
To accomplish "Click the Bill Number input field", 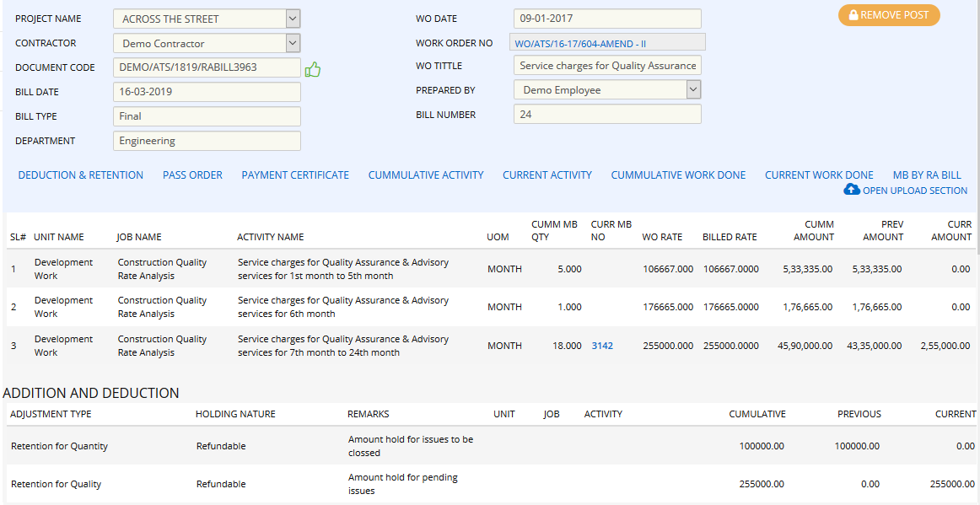I will pyautogui.click(x=607, y=114).
